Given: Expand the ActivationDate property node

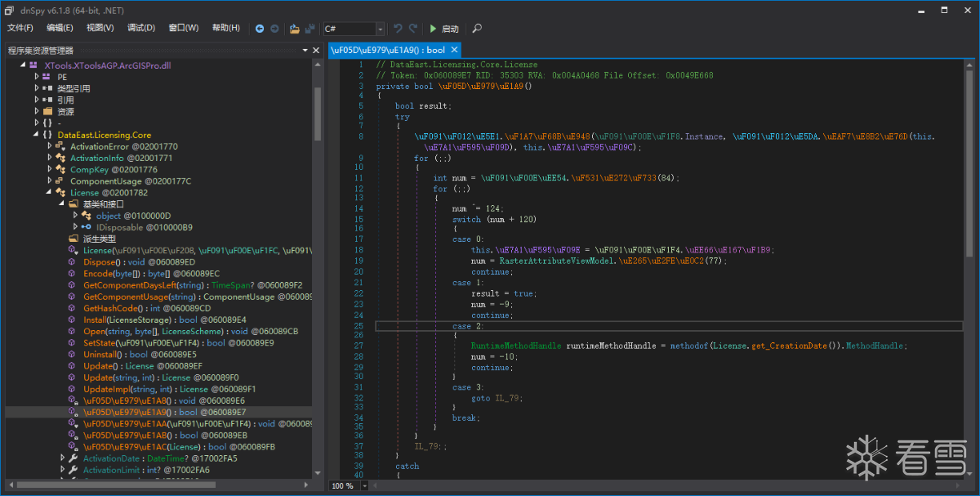Looking at the screenshot, I should (63, 458).
